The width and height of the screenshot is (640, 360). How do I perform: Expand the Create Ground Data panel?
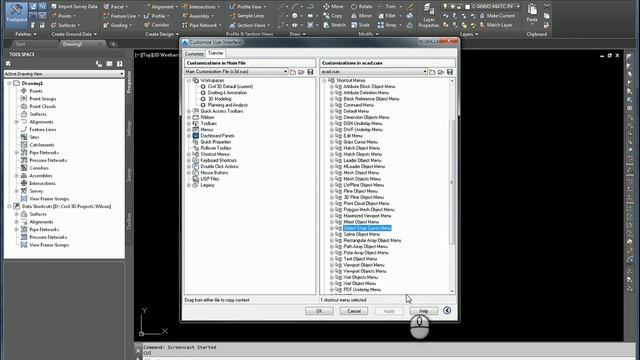click(x=74, y=34)
